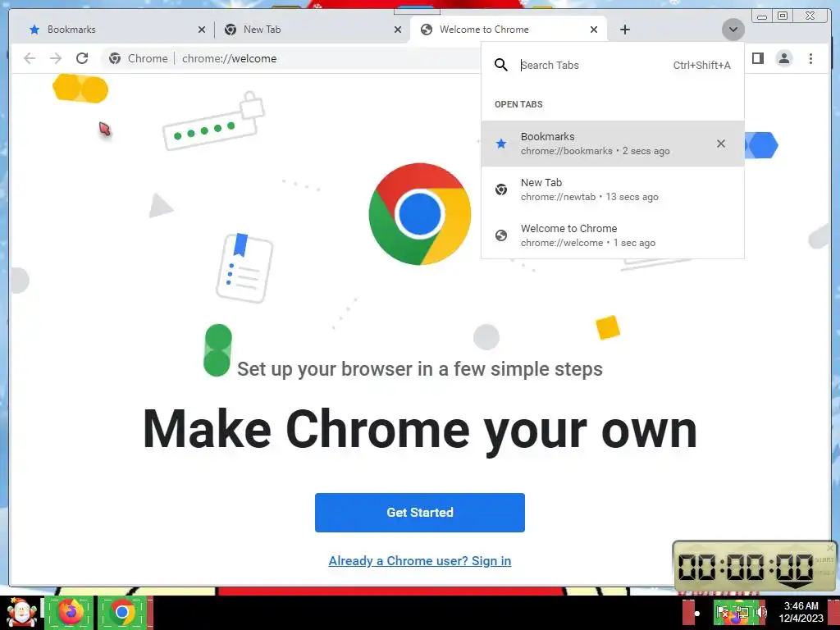Viewport: 840px width, 630px height.
Task: Go forward with the forward arrow
Action: (x=56, y=58)
